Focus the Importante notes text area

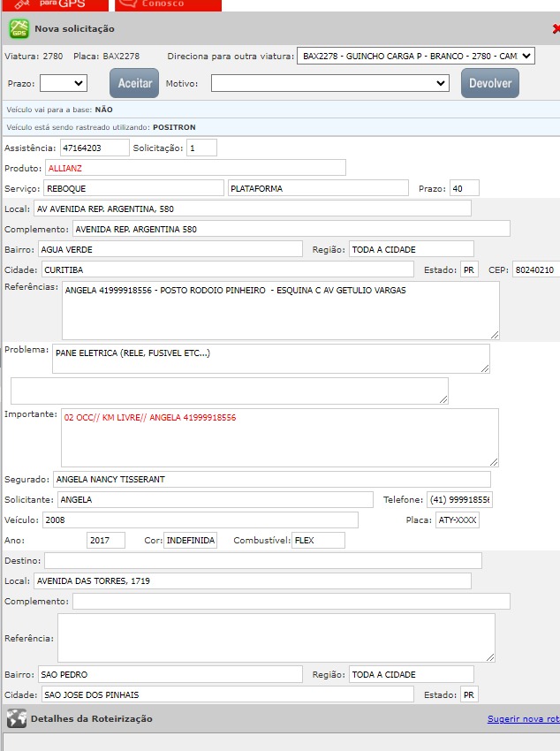[279, 436]
